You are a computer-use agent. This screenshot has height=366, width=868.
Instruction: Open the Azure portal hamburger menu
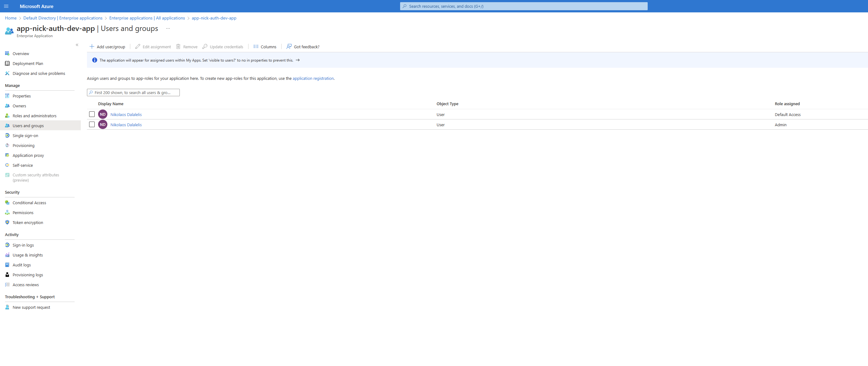click(x=6, y=6)
